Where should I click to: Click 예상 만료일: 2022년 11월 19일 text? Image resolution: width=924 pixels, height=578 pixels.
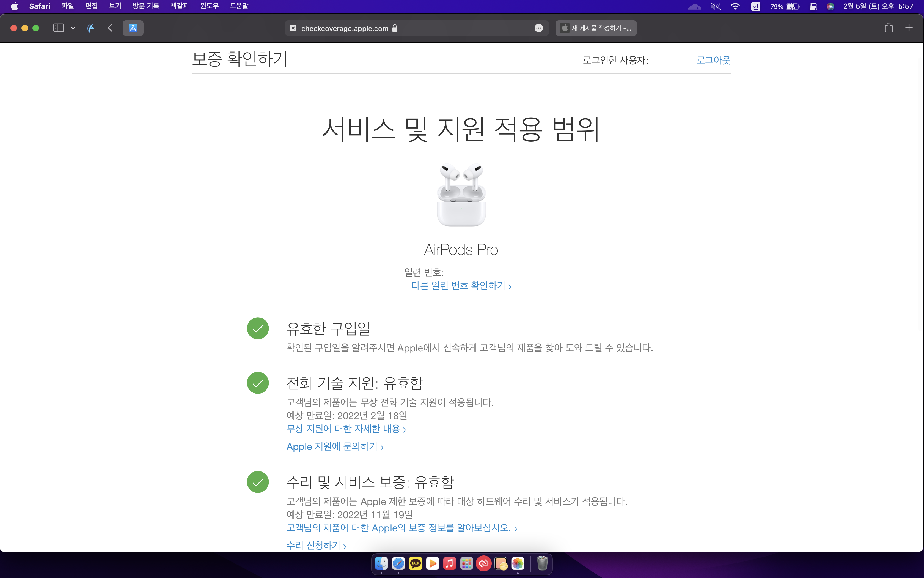pos(349,514)
